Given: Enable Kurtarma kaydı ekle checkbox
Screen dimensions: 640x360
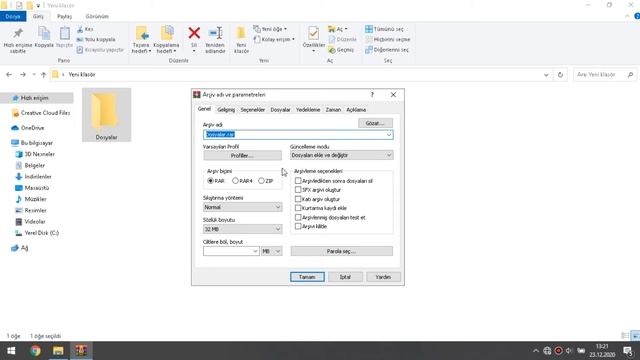Looking at the screenshot, I should point(298,208).
